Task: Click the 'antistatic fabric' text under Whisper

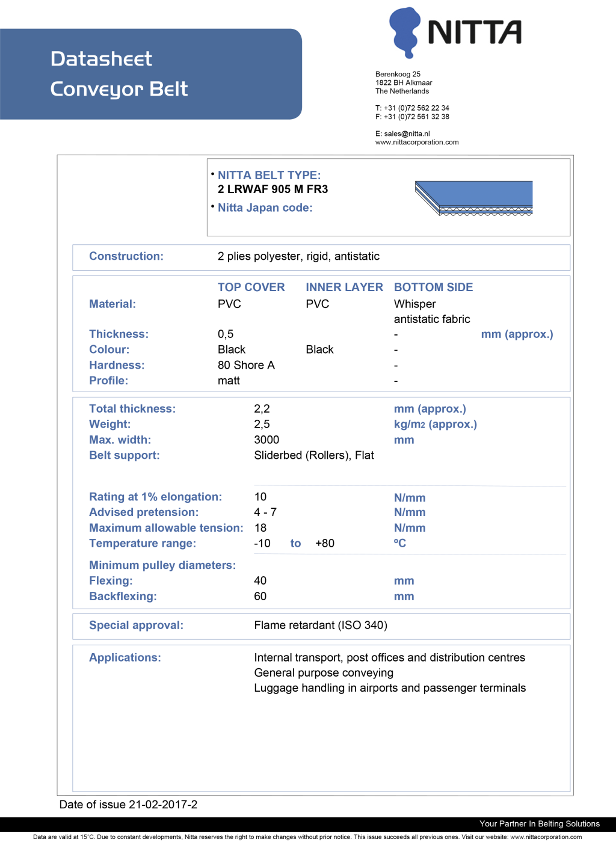Action: coord(432,319)
